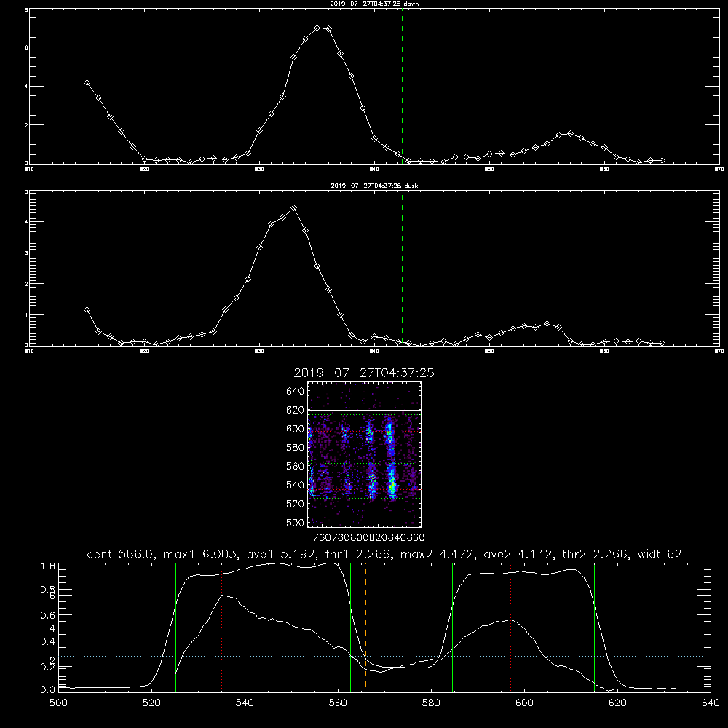Viewport: 728px width, 728px height.
Task: Click the solid green line near 615 in bottom plot
Action: point(594,627)
